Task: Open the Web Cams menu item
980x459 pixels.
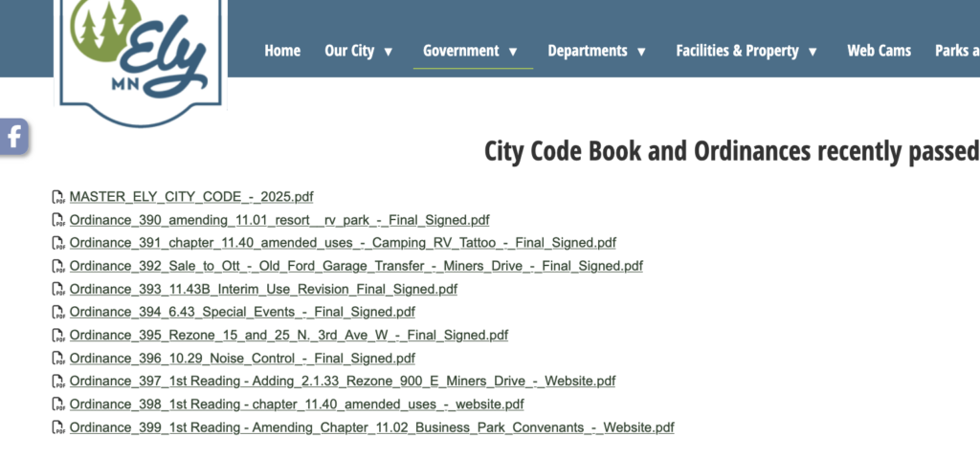Action: [879, 51]
